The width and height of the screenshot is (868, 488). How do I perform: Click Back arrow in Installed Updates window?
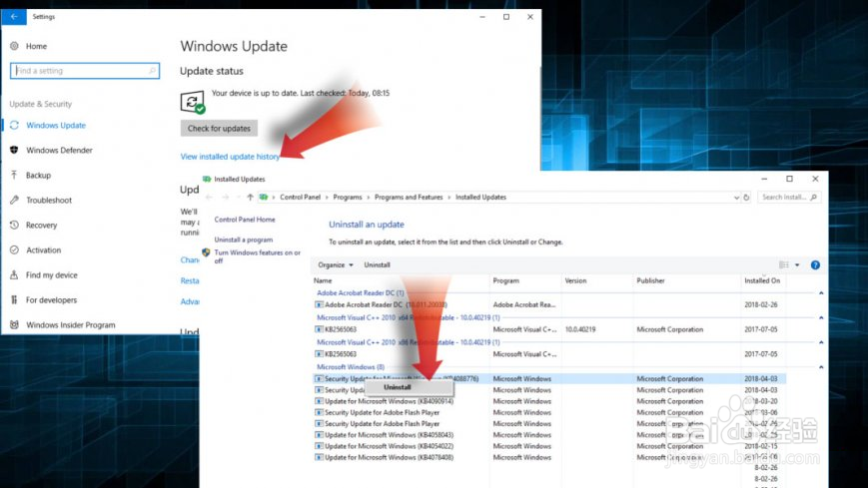tap(209, 197)
